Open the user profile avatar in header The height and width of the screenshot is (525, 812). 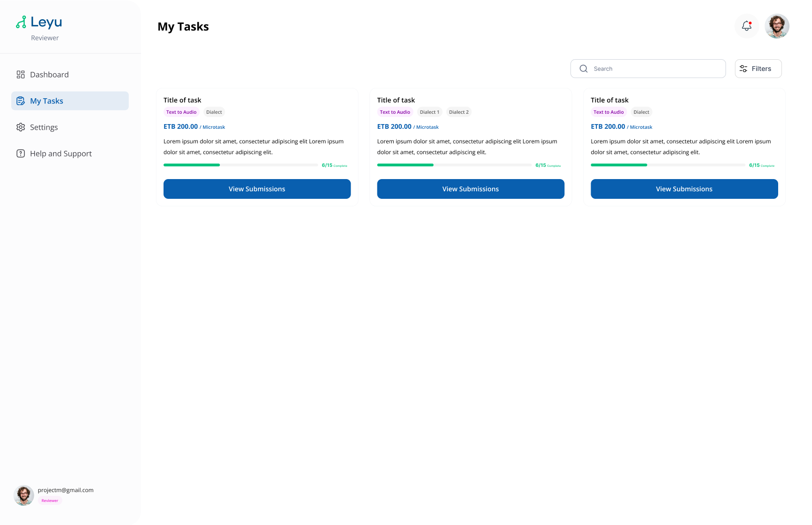click(x=777, y=26)
